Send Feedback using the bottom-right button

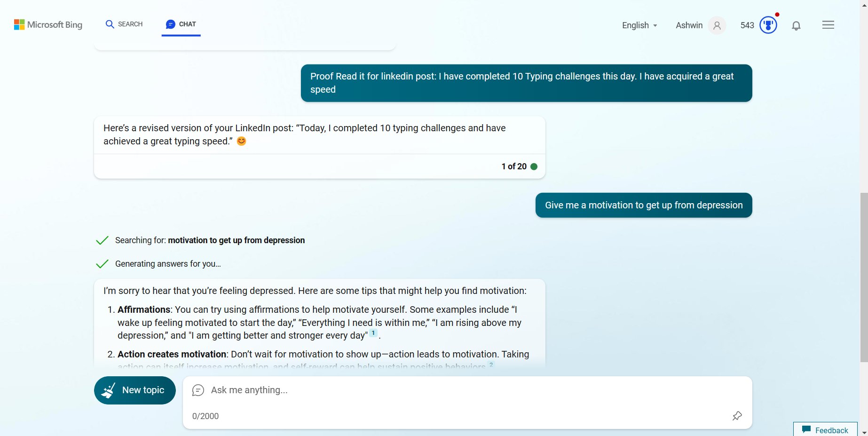825,429
